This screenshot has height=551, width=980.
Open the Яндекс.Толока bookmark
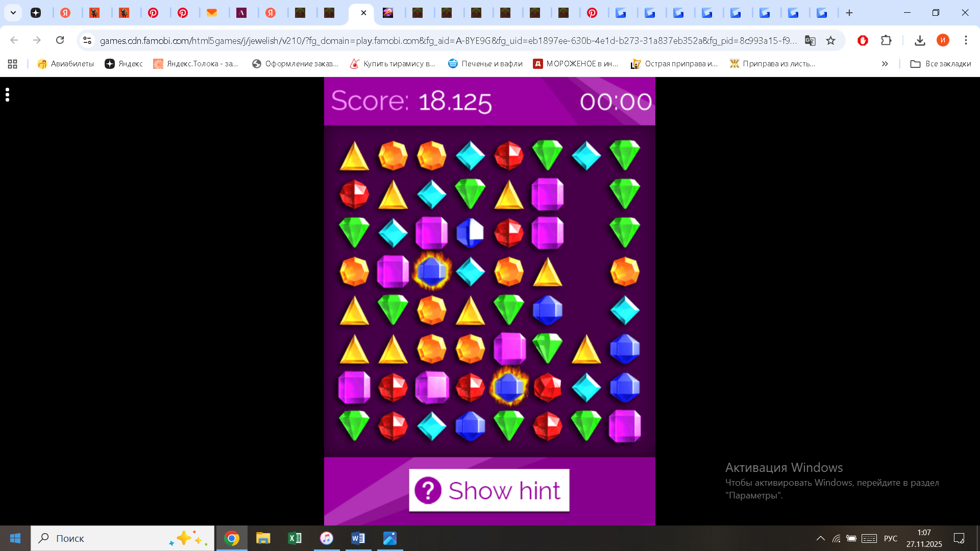click(196, 64)
